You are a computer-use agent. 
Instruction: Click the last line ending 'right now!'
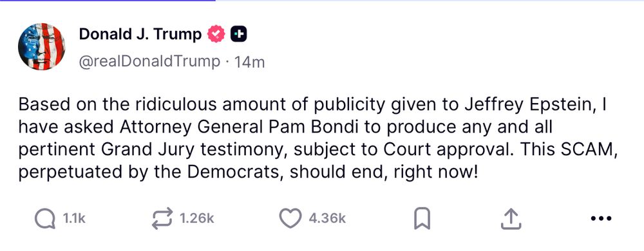coord(249,172)
